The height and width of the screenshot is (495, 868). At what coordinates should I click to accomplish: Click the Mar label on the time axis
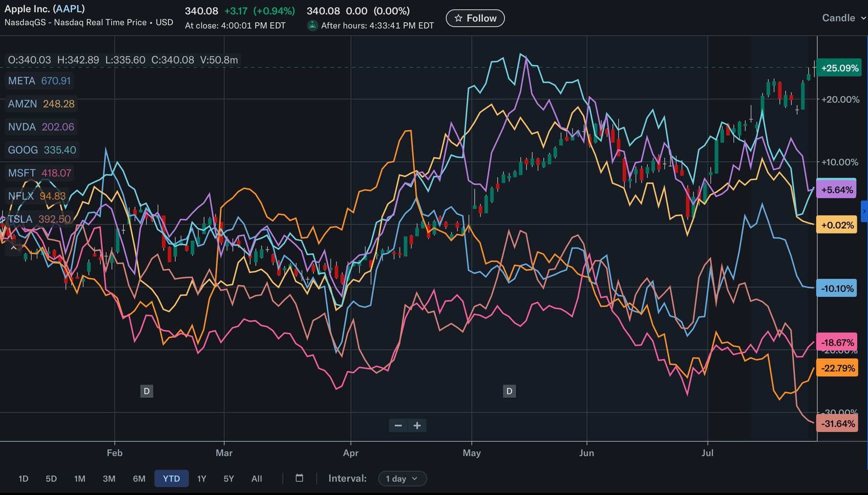(x=224, y=453)
